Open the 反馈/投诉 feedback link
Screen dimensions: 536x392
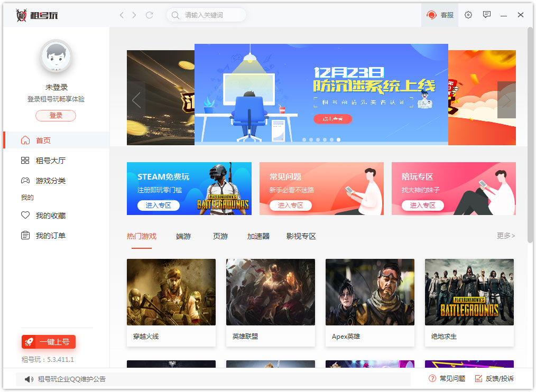494,379
